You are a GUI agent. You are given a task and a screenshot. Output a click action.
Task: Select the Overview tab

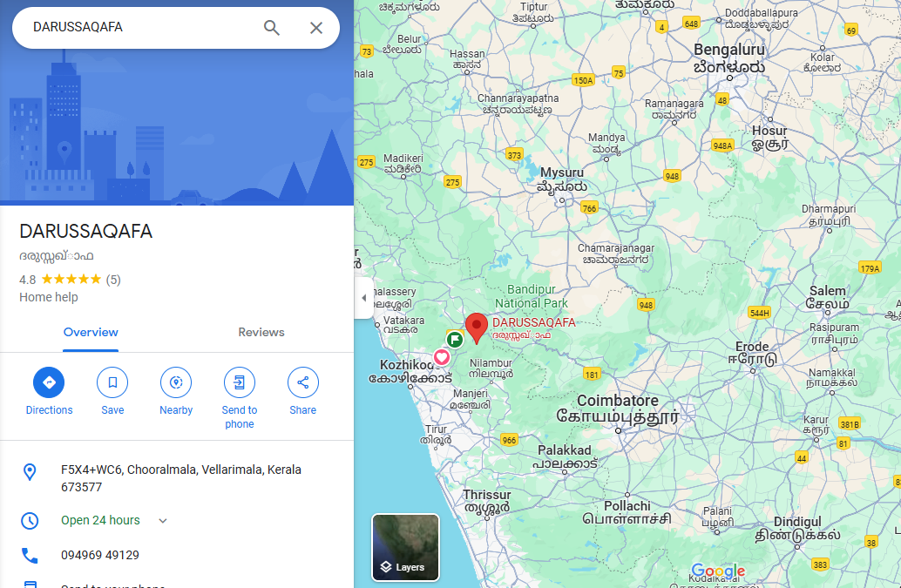[91, 332]
